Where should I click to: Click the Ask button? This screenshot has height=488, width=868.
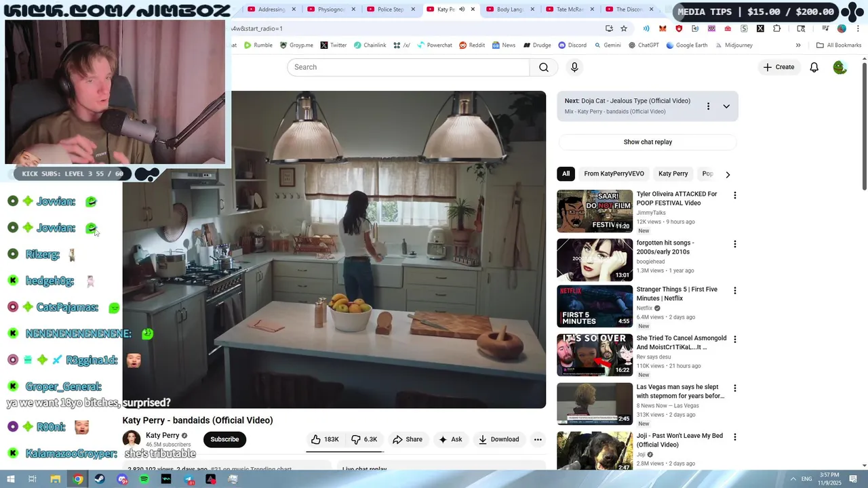point(450,439)
